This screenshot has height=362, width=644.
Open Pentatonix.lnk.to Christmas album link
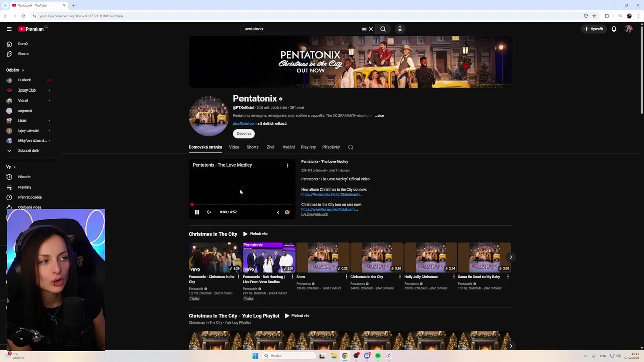click(331, 195)
